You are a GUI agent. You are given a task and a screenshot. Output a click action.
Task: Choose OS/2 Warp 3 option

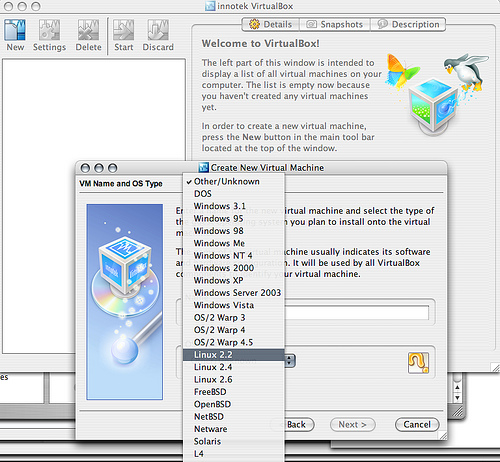234,317
